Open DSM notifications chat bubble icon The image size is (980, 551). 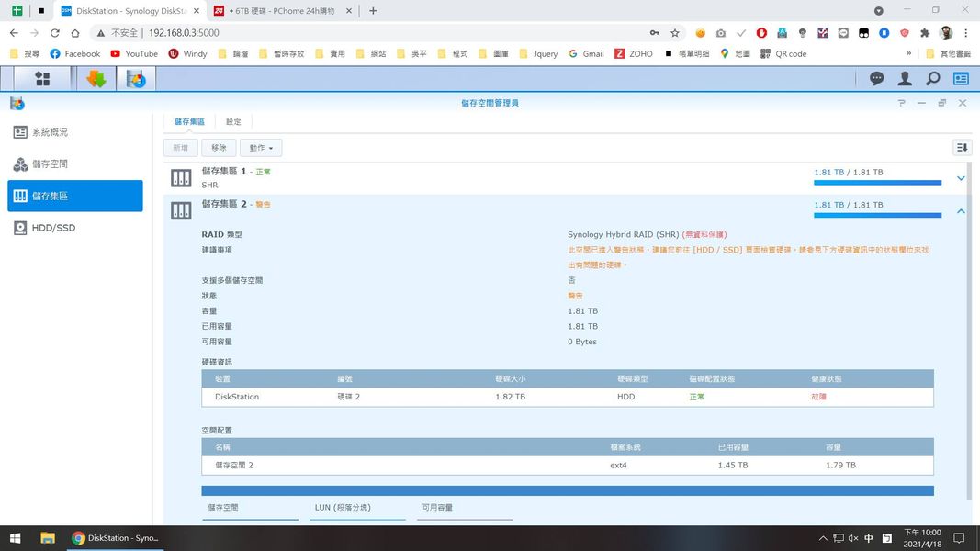click(x=877, y=79)
